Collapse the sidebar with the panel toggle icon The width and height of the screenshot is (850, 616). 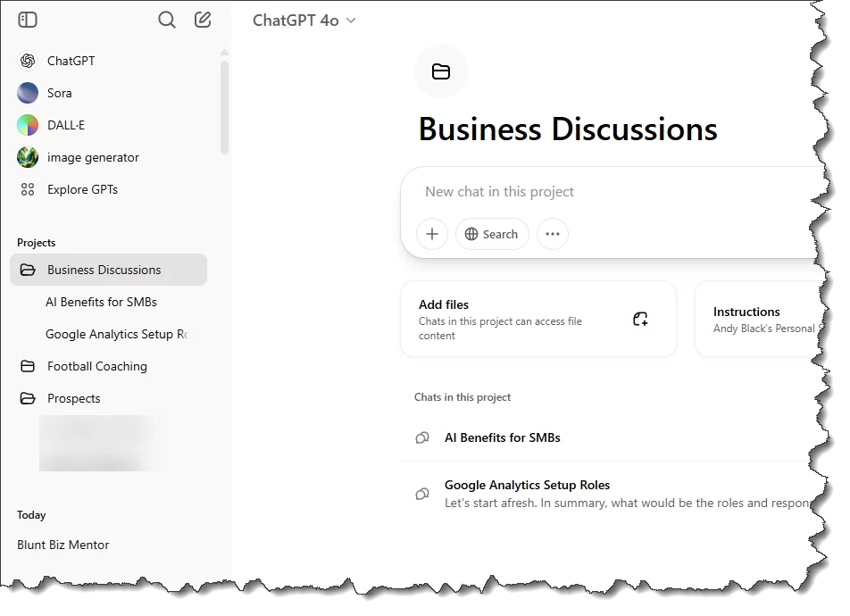coord(28,20)
